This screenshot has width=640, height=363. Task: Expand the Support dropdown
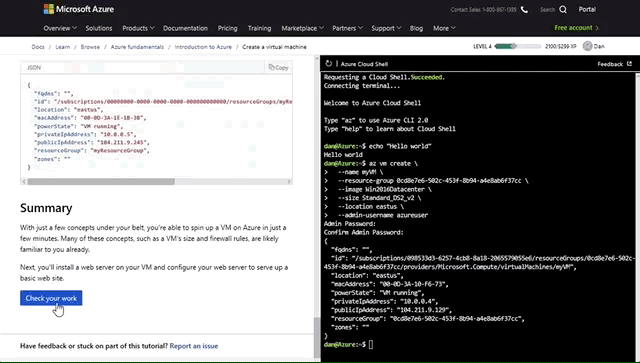point(386,28)
